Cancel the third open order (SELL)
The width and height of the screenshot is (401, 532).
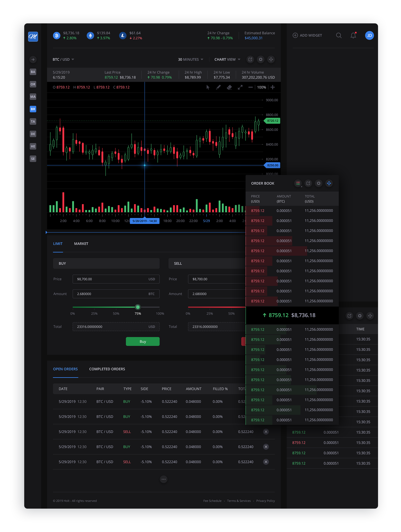coord(266,432)
